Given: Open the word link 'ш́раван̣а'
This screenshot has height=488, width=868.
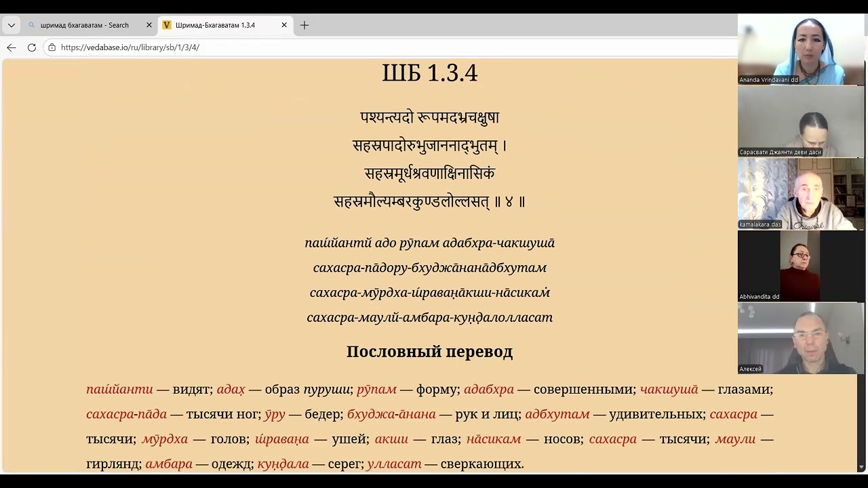Looking at the screenshot, I should [282, 439].
